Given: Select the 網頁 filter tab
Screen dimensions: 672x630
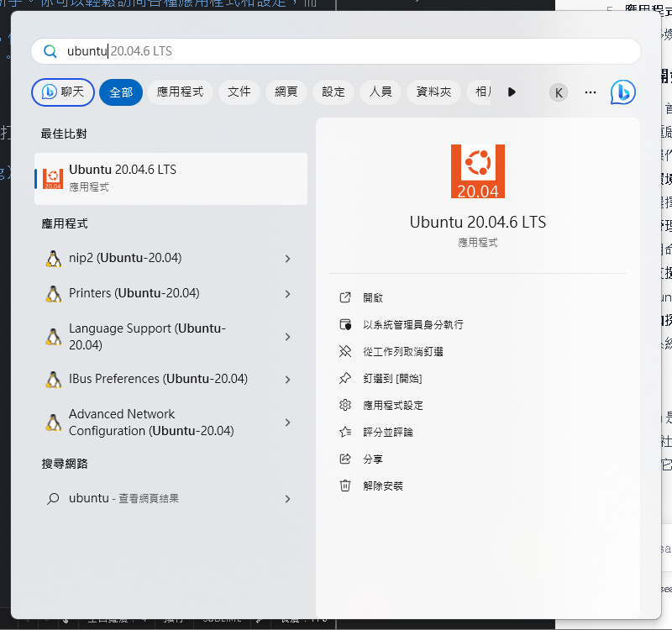Looking at the screenshot, I should (286, 92).
